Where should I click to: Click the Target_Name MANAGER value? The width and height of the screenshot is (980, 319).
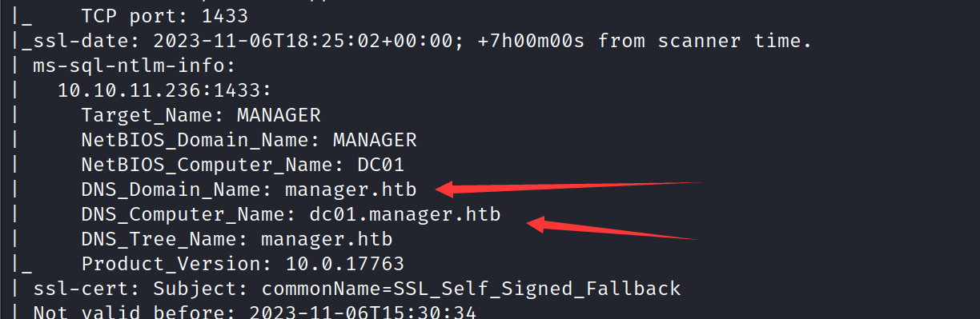pyautogui.click(x=279, y=115)
